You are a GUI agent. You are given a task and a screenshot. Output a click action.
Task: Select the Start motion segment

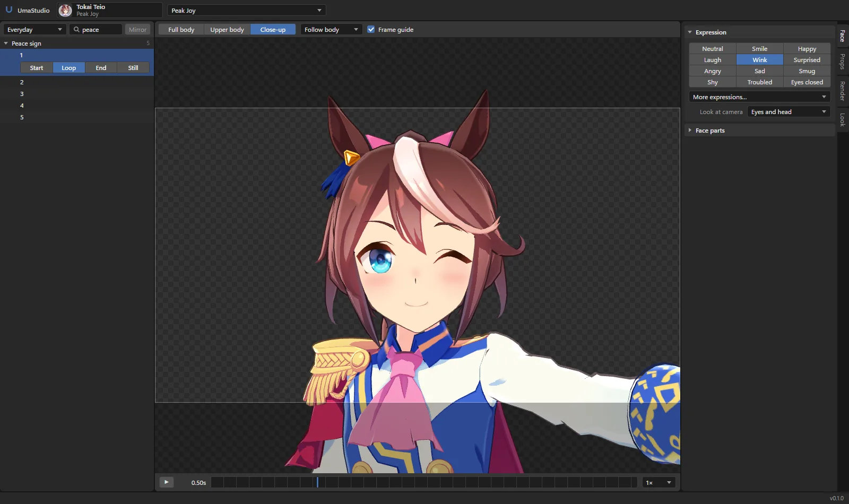pyautogui.click(x=37, y=68)
